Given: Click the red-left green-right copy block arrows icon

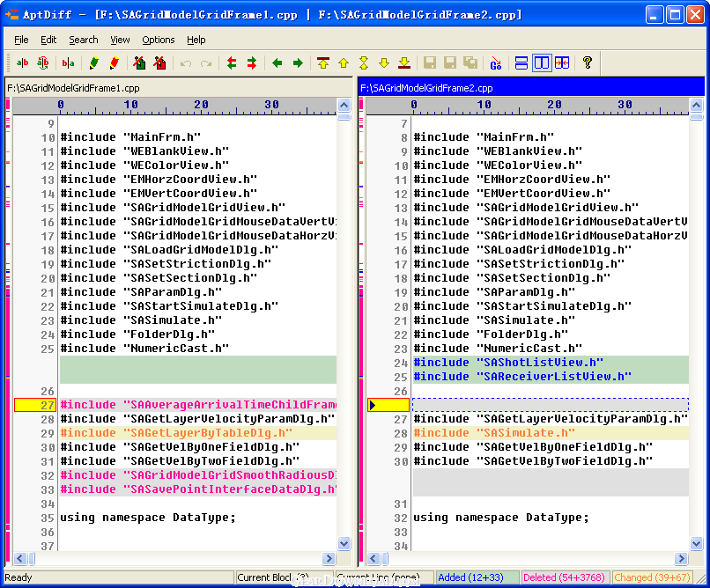Looking at the screenshot, I should tap(232, 62).
